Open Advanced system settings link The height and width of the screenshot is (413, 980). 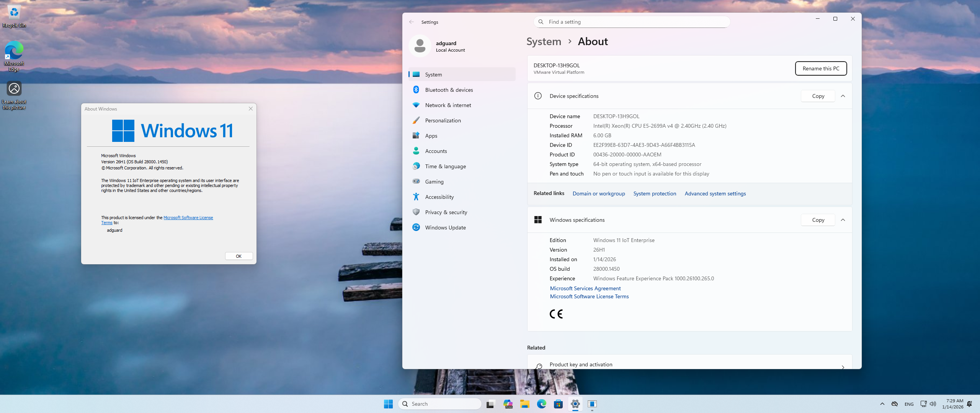click(715, 193)
